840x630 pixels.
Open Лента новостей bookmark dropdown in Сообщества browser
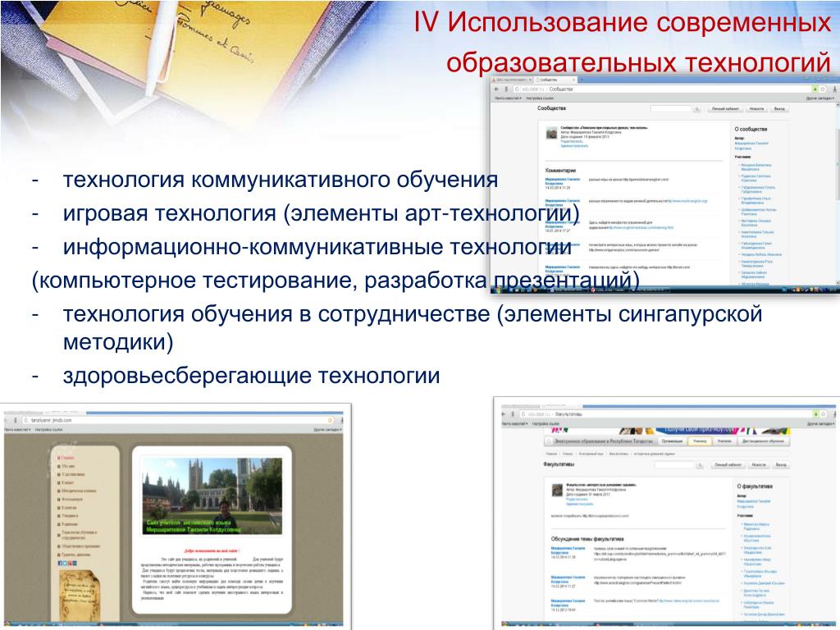(x=508, y=98)
